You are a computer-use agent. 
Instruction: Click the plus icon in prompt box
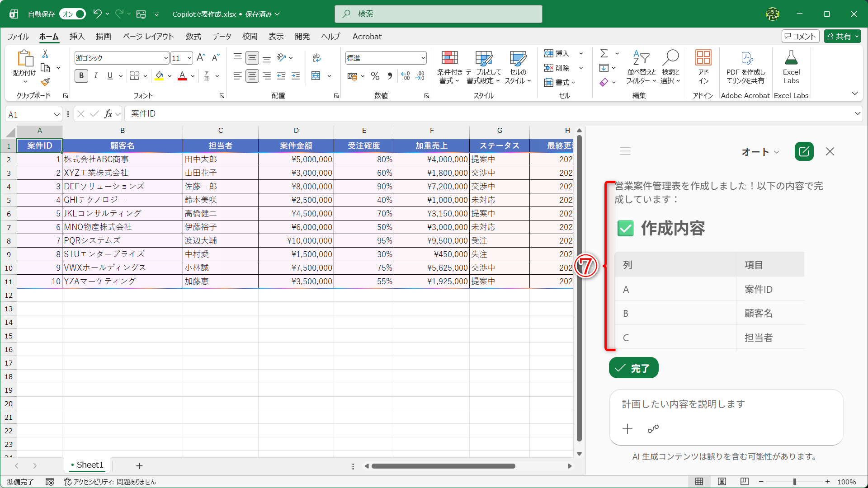click(x=627, y=429)
